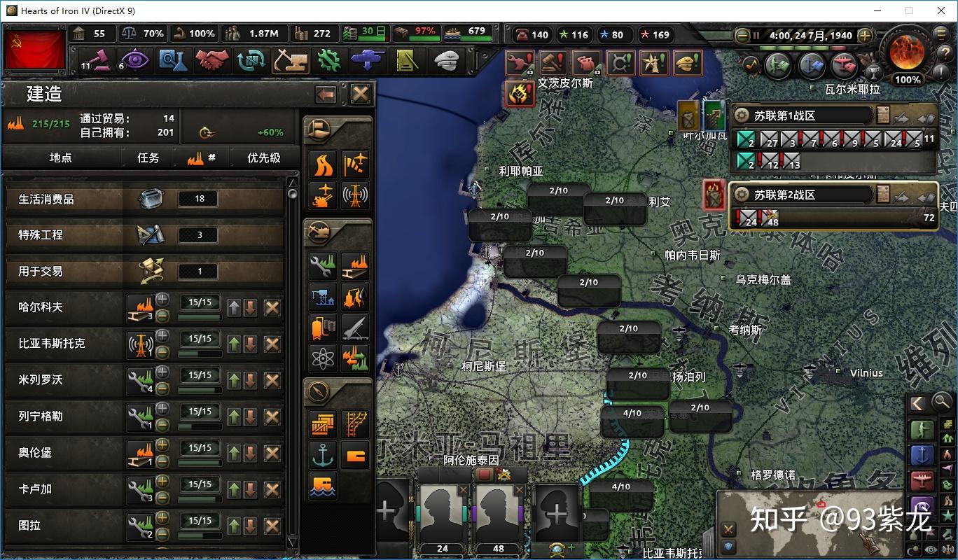Screen dimensions: 958x560
Task: Cancel the 哈尔科夫 construction
Action: [272, 307]
